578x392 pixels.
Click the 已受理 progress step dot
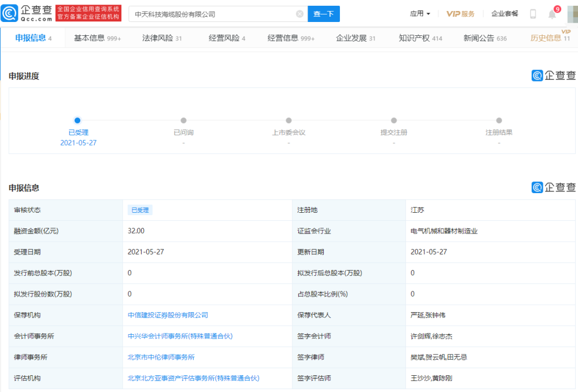pos(77,120)
